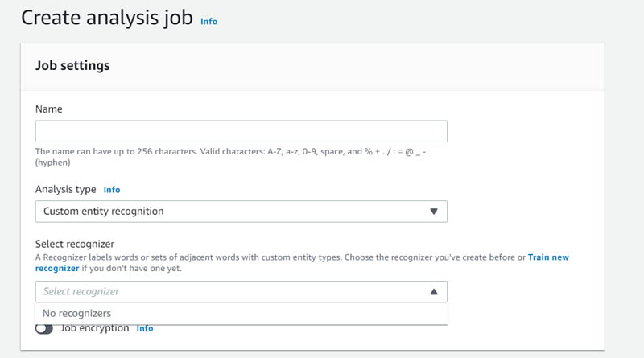Toggle the Job encryption switch
Screen dimensions: 644x358
tap(44, 328)
